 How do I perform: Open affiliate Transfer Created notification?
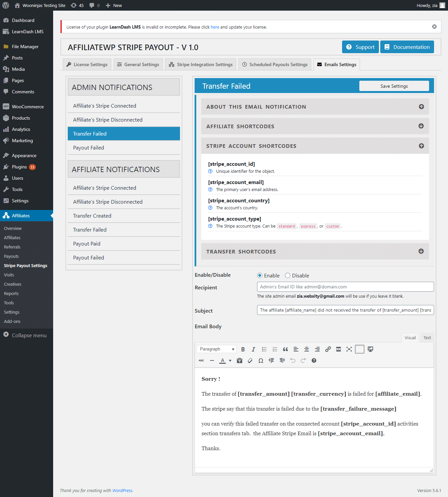point(124,216)
